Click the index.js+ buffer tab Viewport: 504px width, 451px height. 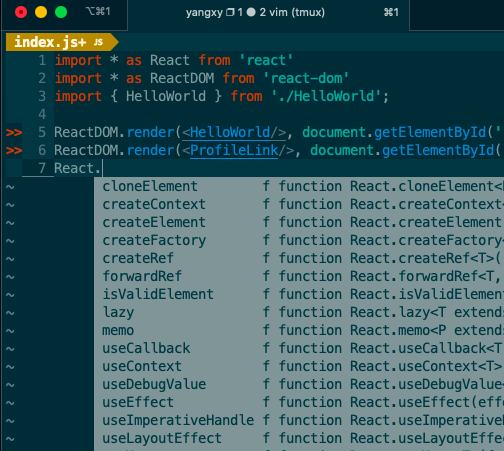click(x=62, y=42)
